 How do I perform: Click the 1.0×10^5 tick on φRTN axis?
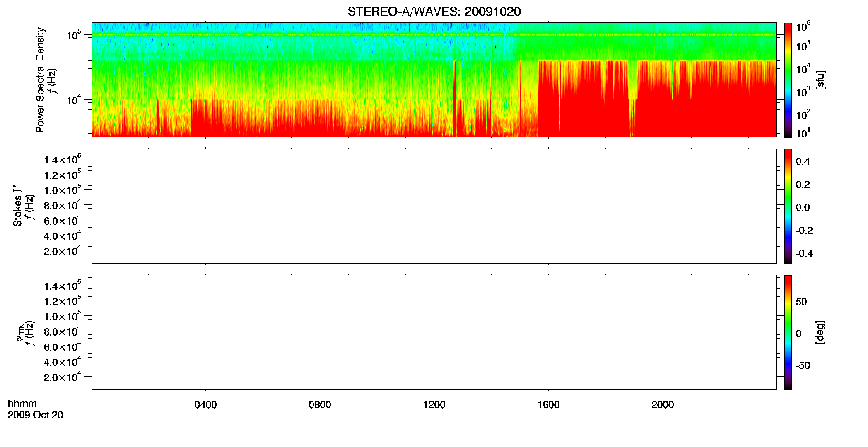click(x=63, y=316)
